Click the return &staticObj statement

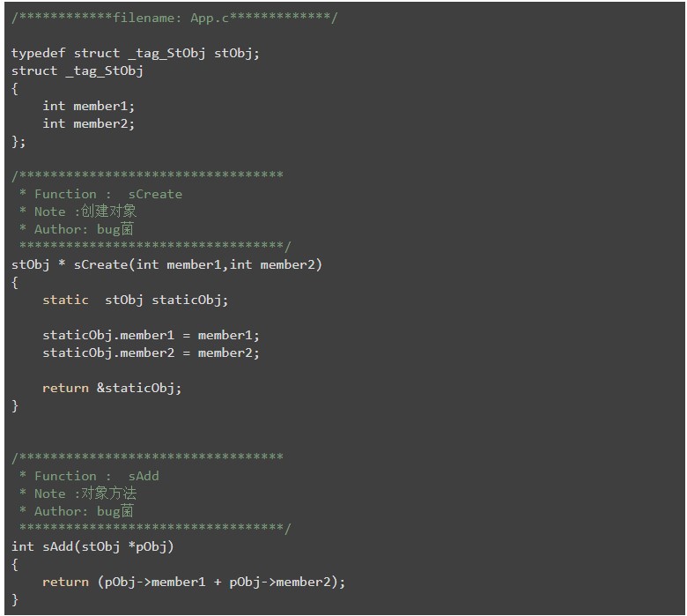(x=112, y=388)
